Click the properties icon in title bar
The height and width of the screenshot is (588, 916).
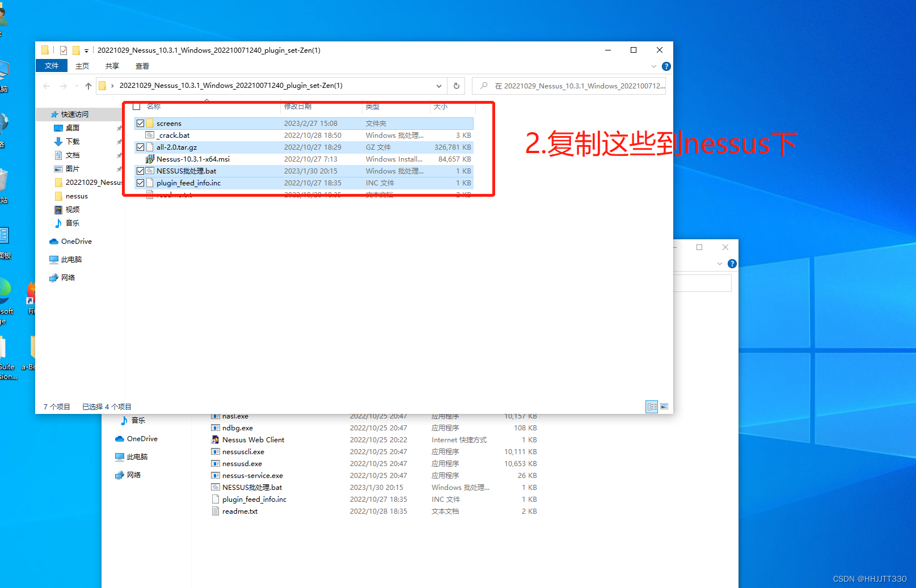pyautogui.click(x=63, y=50)
